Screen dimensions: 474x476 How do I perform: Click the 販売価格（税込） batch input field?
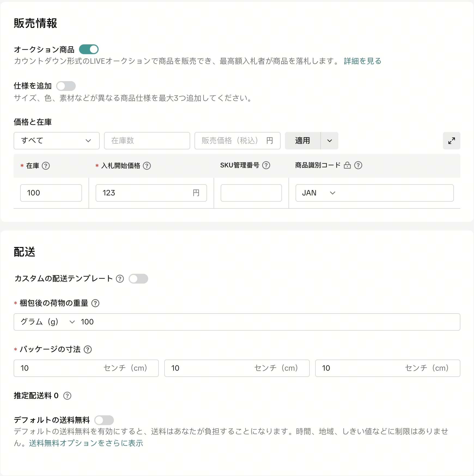(237, 141)
